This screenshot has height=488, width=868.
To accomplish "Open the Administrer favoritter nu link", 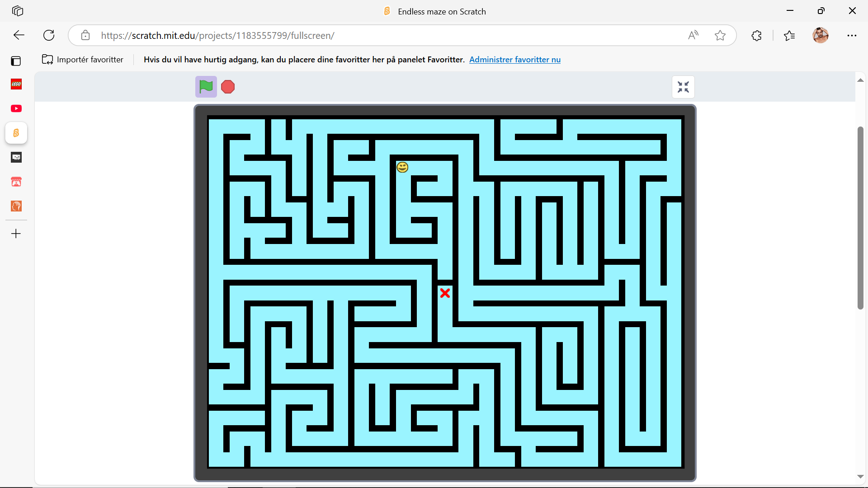I will 515,59.
